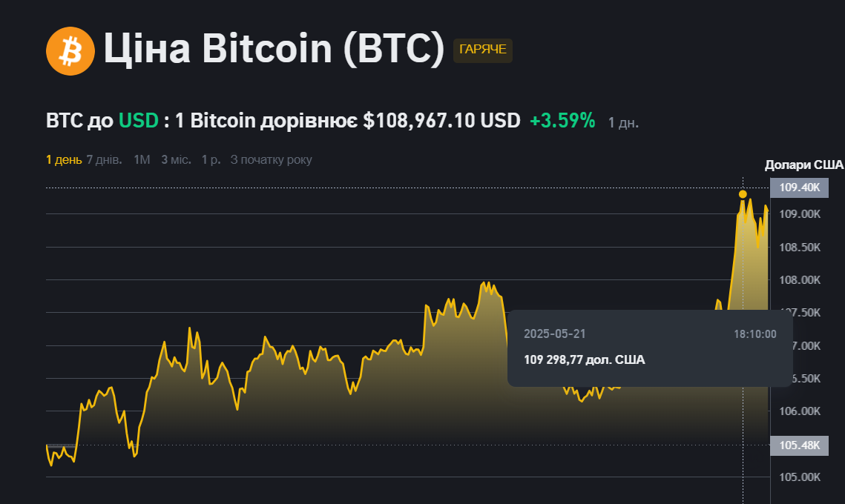Click the Ціна Bitcoin (BTC) heading
Viewport: 845px width, 504px height.
(x=273, y=49)
